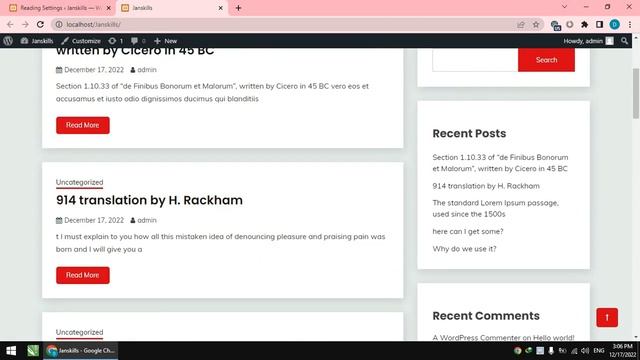The image size is (640, 360).
Task: Open the 914 translation by H. Rackham title
Action: [149, 200]
